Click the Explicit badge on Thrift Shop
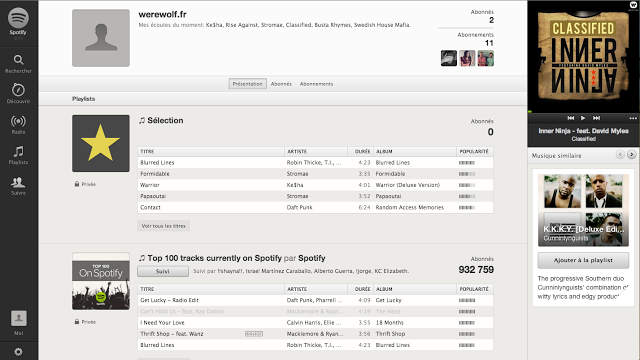The height and width of the screenshot is (360, 640). [x=254, y=334]
